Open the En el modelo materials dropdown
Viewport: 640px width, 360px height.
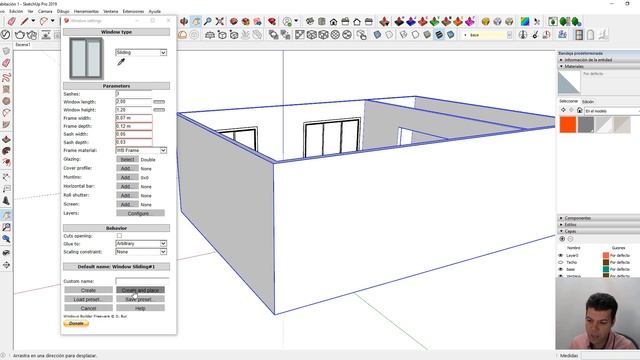[x=612, y=111]
